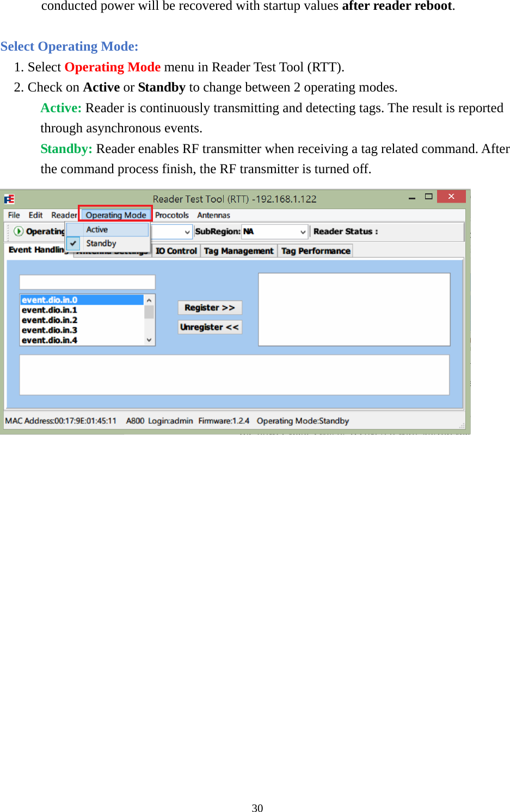The image size is (510, 812).
Task: Click the Operating Mode menu
Action: (x=116, y=215)
